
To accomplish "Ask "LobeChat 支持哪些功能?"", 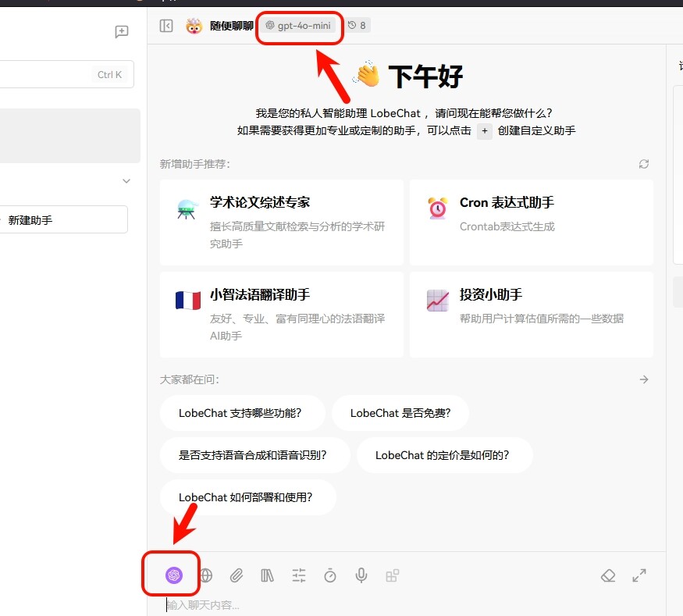I will 242,413.
